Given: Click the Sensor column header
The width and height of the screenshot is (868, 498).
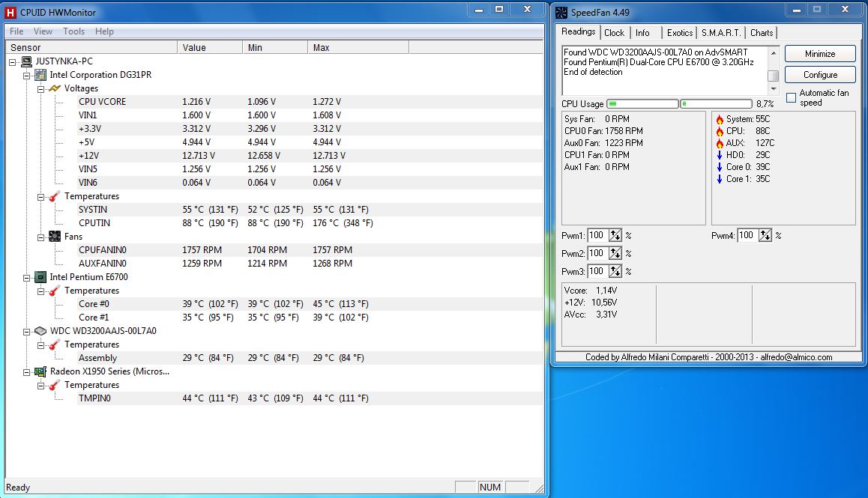Looking at the screenshot, I should [x=91, y=48].
